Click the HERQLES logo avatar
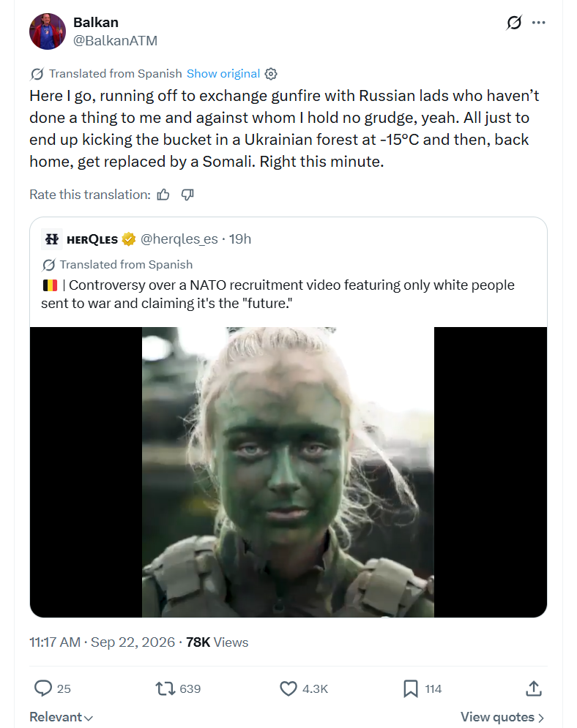Viewport: 577px width, 728px height. click(x=51, y=239)
